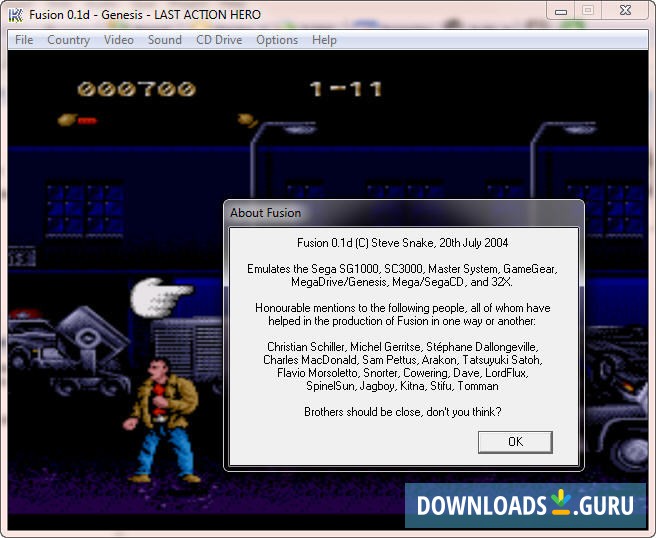656x538 pixels.
Task: Click the score 000700 display
Action: point(136,89)
